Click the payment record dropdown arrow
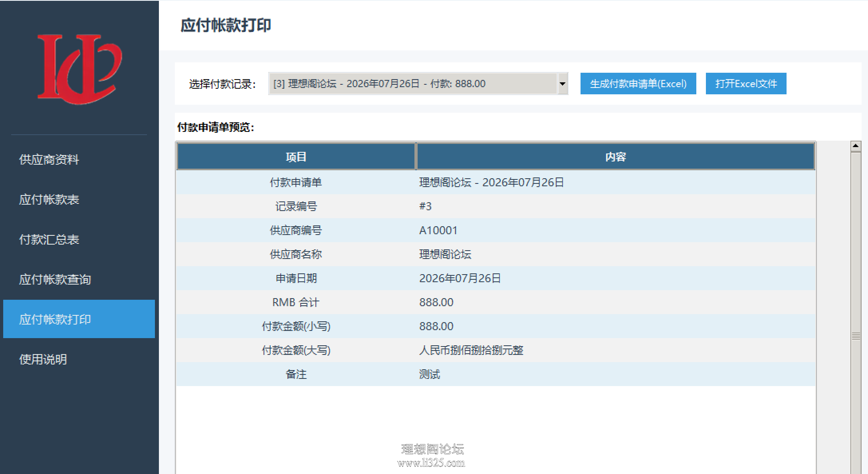 click(x=563, y=84)
